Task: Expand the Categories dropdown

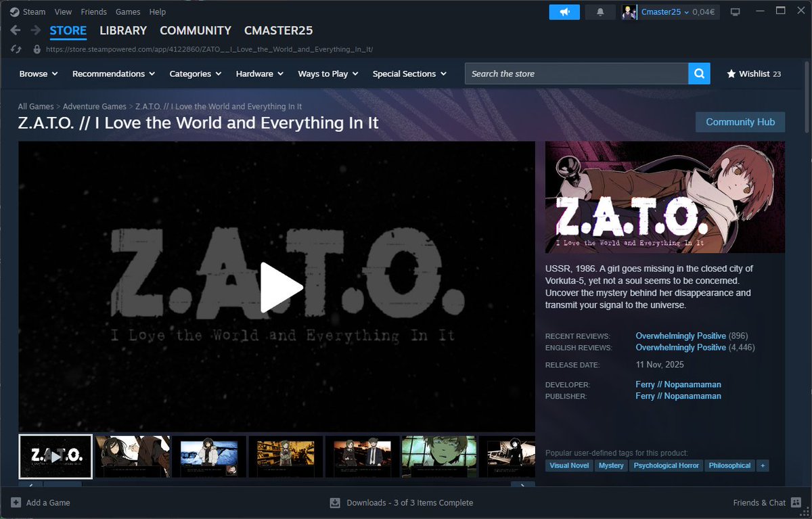Action: point(196,74)
